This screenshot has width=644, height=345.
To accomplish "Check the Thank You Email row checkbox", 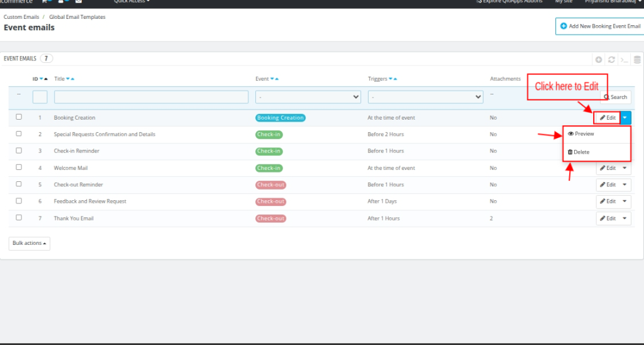I will 19,218.
